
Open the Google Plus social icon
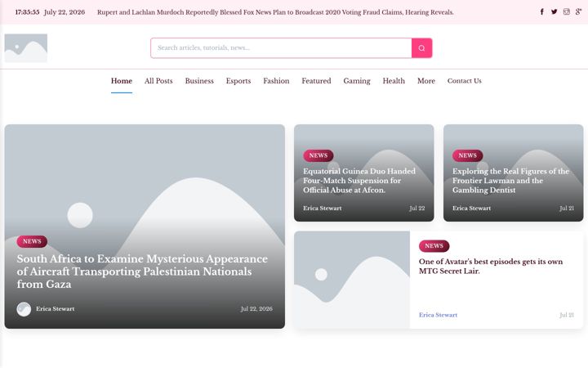point(579,11)
